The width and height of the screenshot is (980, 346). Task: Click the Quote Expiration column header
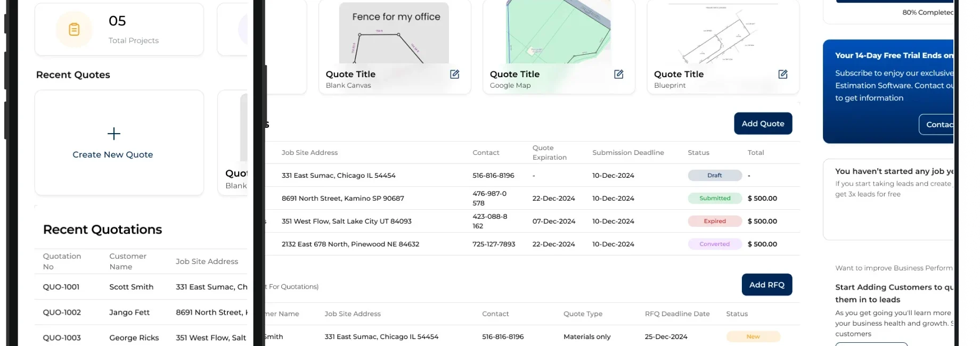click(550, 153)
